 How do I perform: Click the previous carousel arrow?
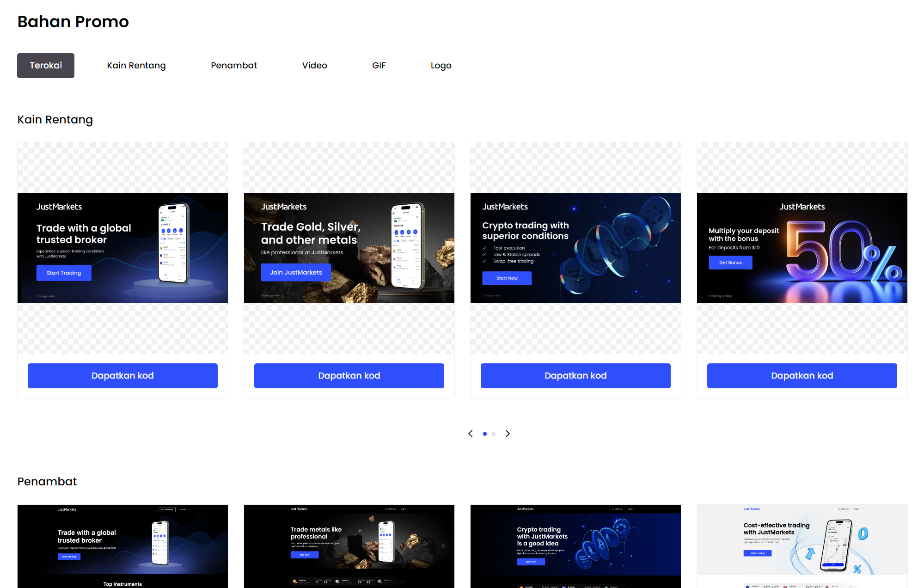(x=471, y=434)
